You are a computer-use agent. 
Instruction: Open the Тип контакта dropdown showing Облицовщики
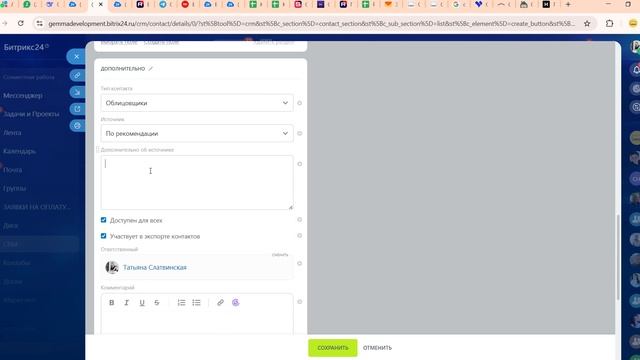tap(197, 103)
